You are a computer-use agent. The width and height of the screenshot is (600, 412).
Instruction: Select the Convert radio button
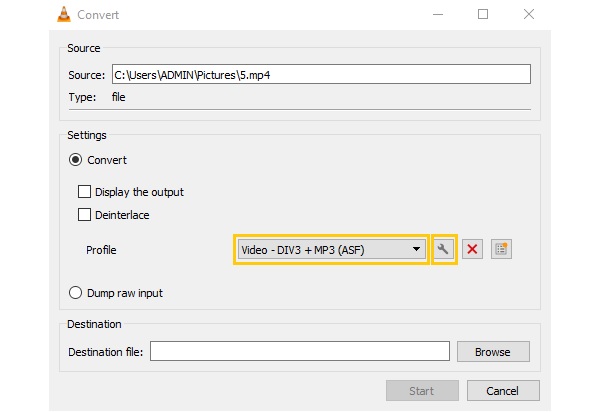[75, 160]
